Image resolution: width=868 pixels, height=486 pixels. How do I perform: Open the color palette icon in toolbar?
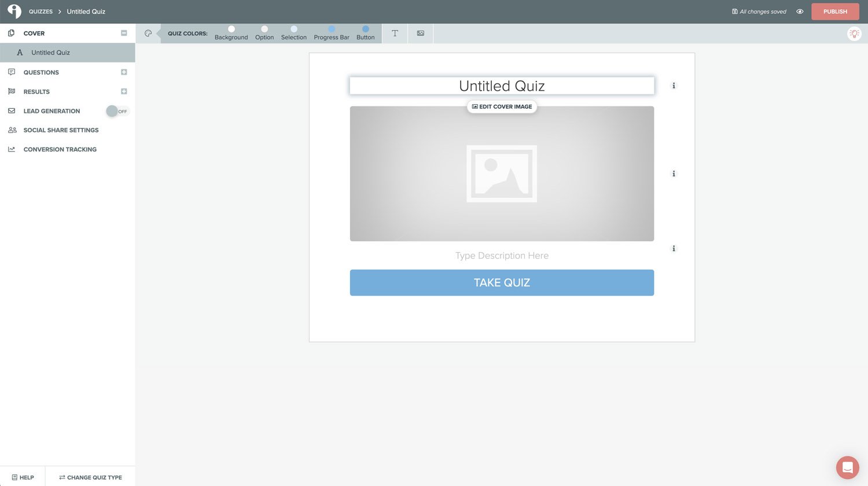148,34
